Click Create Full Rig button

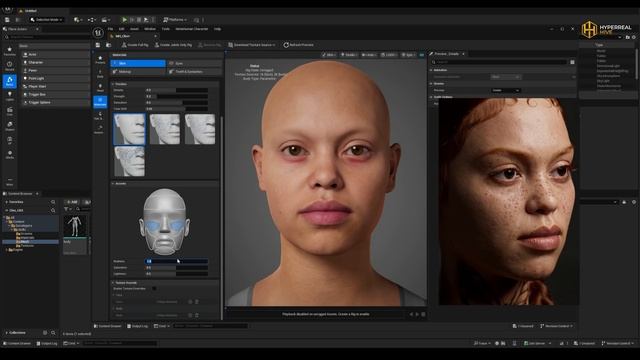pyautogui.click(x=135, y=45)
